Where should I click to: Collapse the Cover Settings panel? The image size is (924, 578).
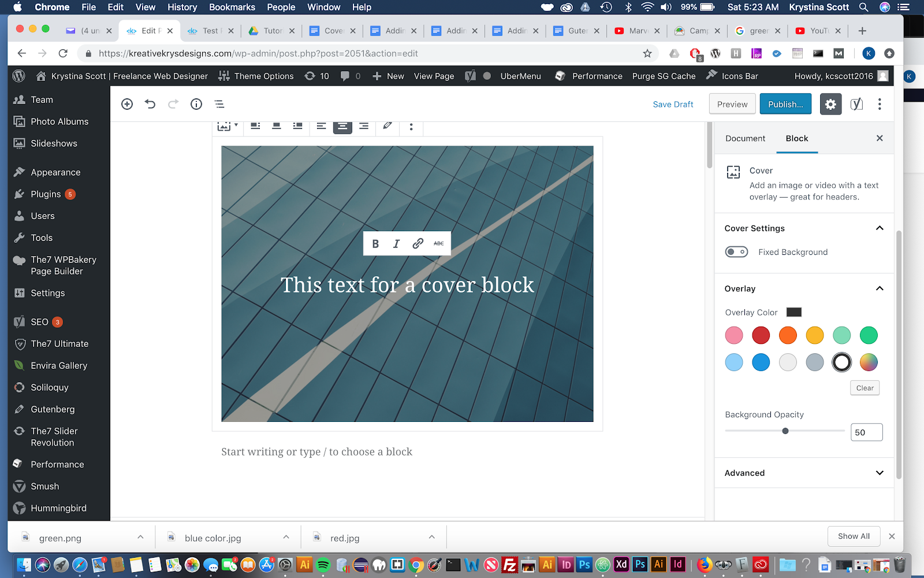click(x=880, y=228)
